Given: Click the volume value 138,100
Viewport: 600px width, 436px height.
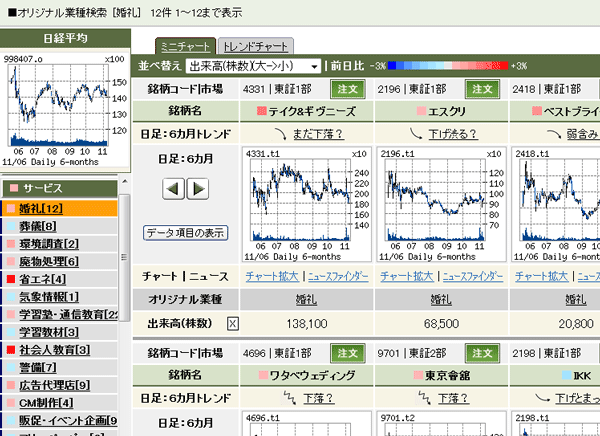Looking at the screenshot, I should (307, 324).
